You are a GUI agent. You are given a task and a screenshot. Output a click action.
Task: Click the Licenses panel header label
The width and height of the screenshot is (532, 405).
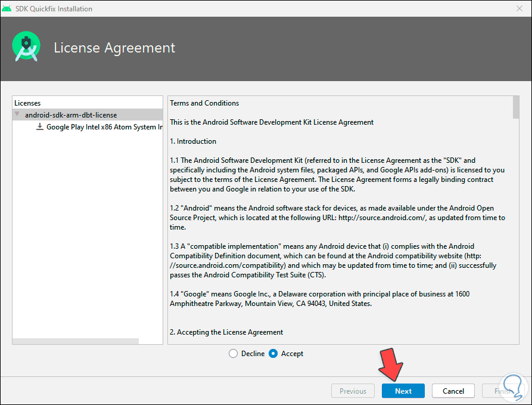(27, 103)
